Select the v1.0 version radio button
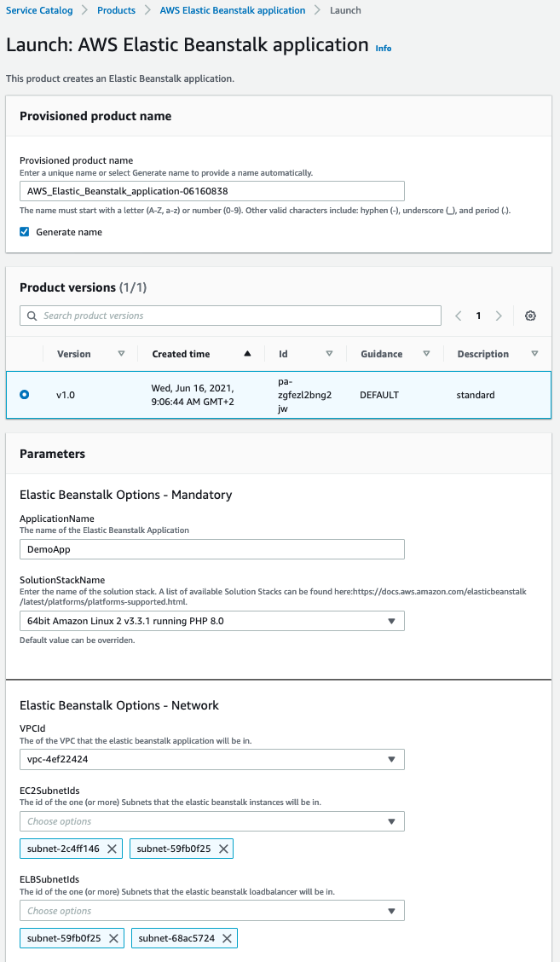 coord(25,395)
